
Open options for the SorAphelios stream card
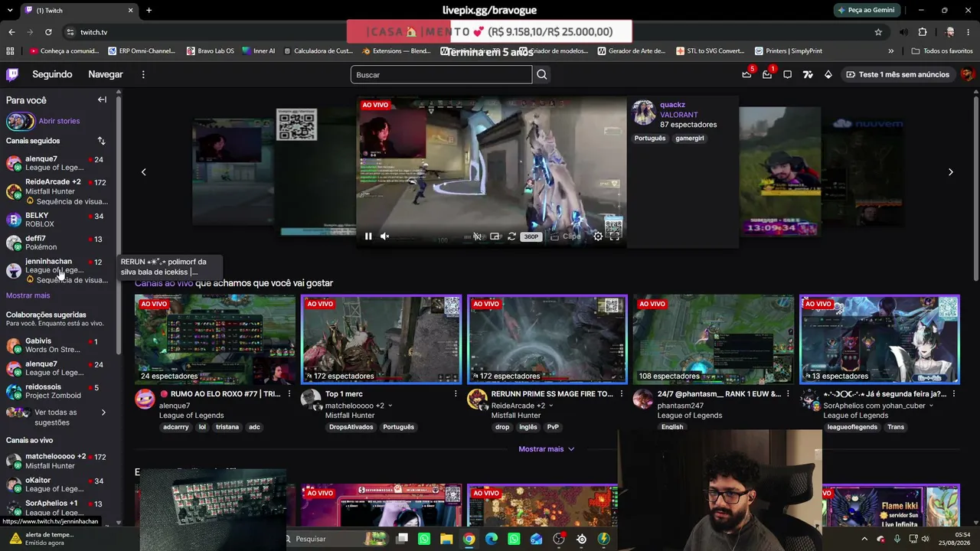tap(954, 394)
